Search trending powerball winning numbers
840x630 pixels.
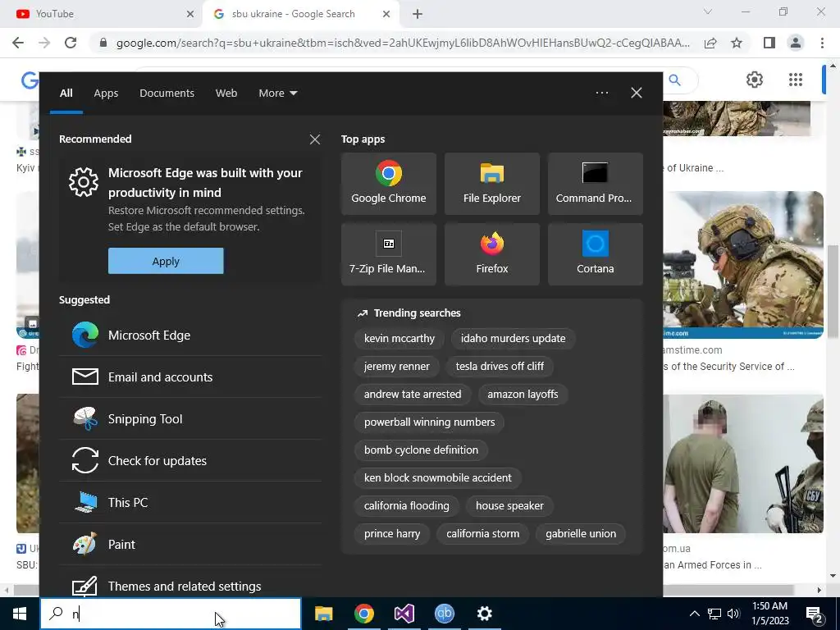click(429, 422)
